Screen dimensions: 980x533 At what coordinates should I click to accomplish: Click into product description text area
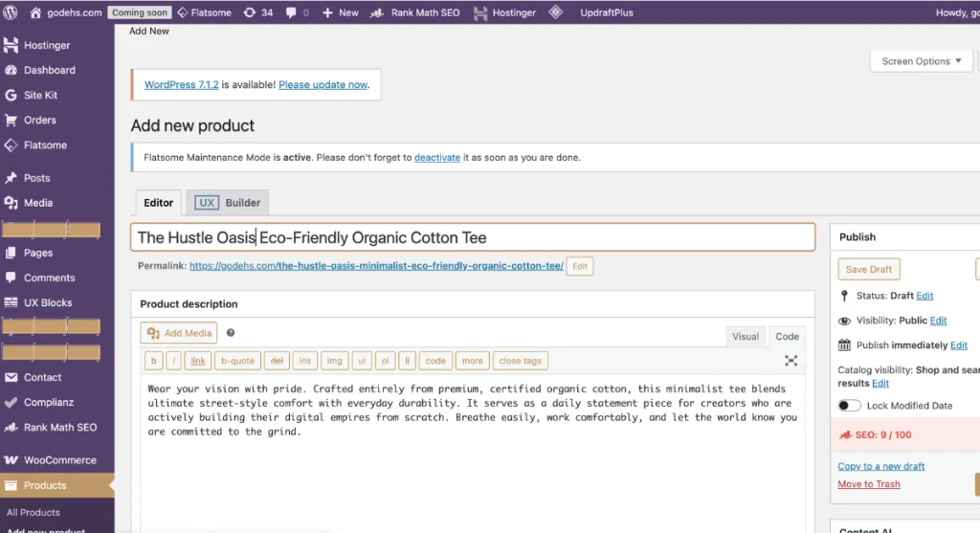pyautogui.click(x=473, y=453)
